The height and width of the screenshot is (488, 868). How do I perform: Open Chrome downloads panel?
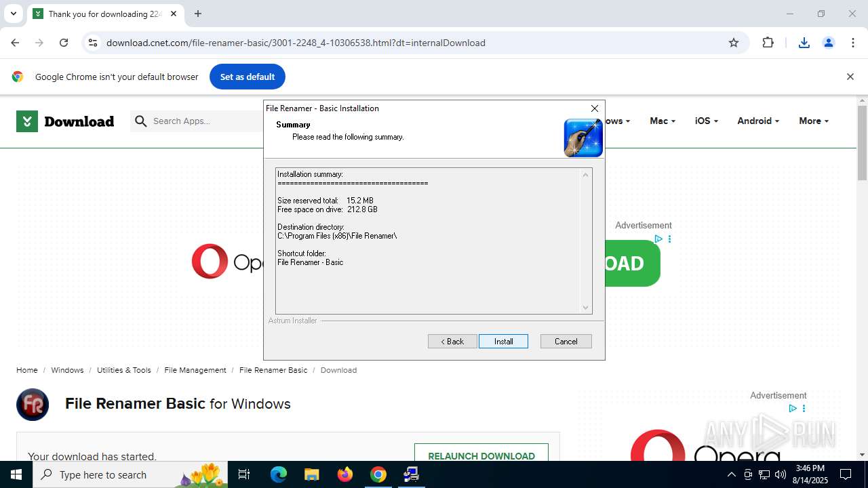[804, 43]
